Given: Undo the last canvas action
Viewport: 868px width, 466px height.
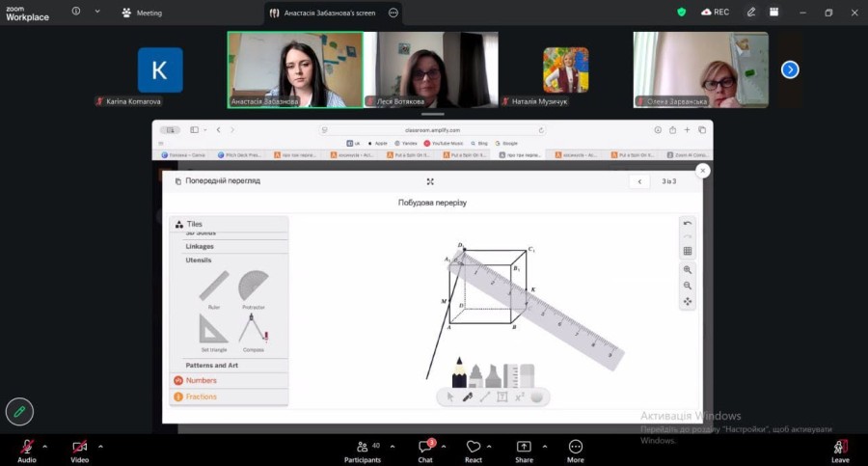Looking at the screenshot, I should (x=688, y=223).
